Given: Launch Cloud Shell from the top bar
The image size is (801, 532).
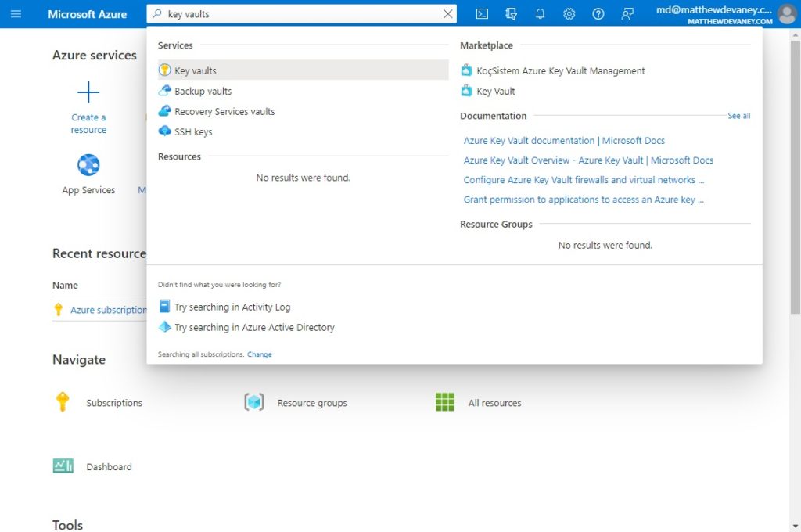Looking at the screenshot, I should 482,14.
